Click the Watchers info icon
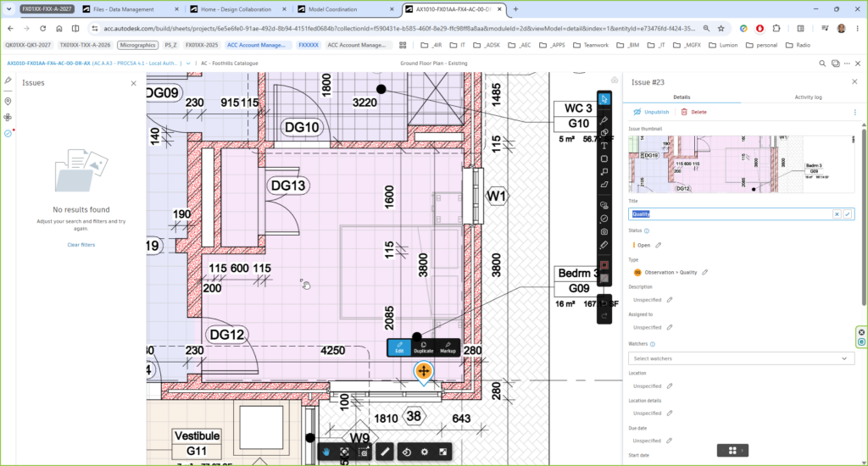Screen dimensions: 868x466 [653, 344]
